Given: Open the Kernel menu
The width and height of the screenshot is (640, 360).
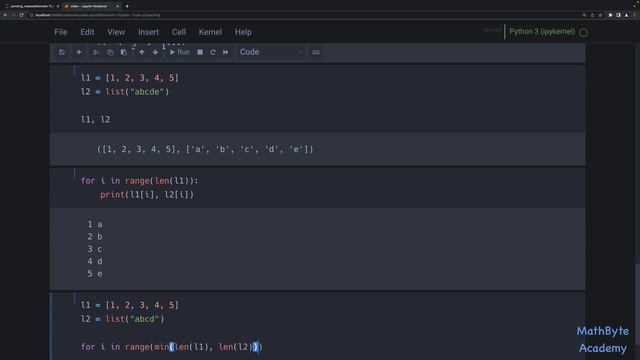Looking at the screenshot, I should tap(210, 32).
